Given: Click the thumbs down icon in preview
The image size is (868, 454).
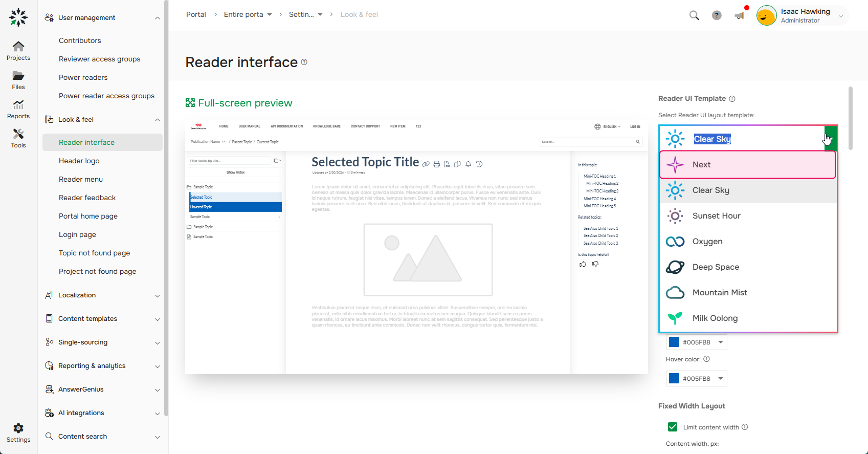Looking at the screenshot, I should click(595, 264).
